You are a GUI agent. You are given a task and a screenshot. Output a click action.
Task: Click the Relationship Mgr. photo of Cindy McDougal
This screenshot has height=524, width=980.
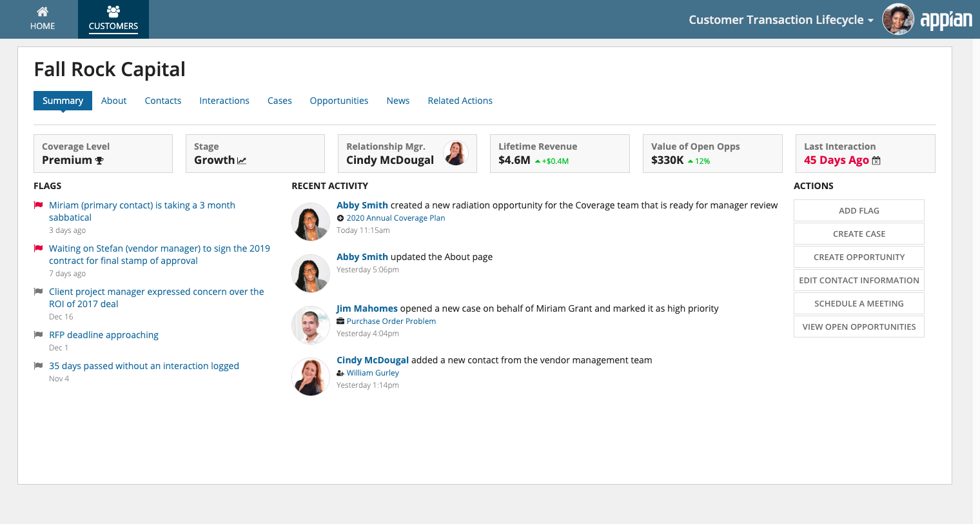pos(456,153)
